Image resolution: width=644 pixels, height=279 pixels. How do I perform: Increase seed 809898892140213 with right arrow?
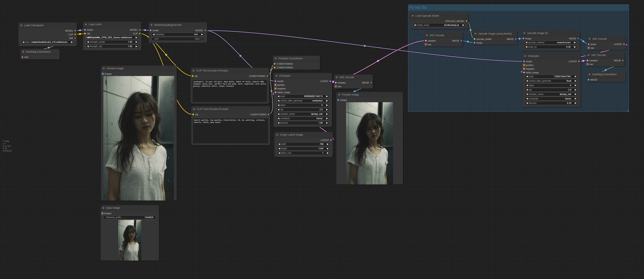[x=327, y=96]
